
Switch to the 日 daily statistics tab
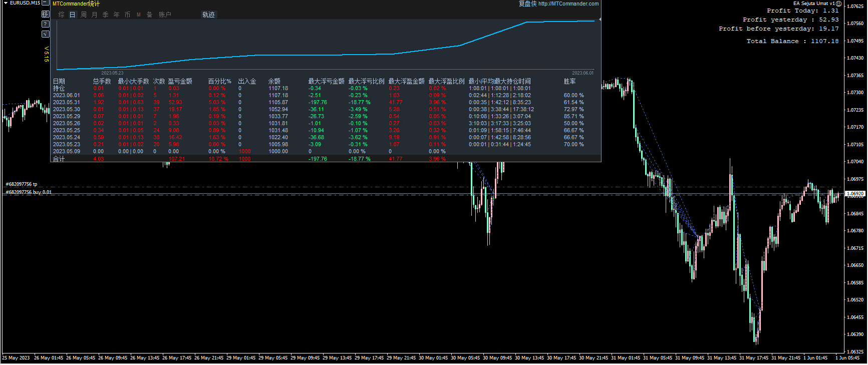[x=72, y=15]
